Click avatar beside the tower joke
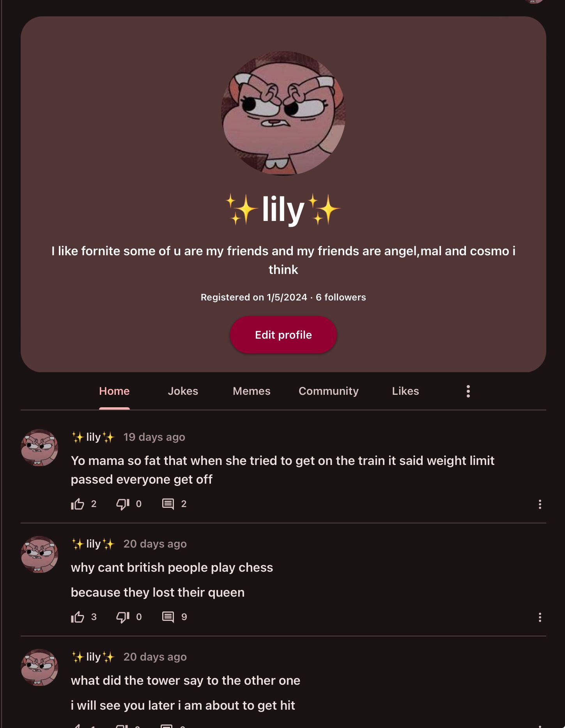This screenshot has width=565, height=728. 39,668
